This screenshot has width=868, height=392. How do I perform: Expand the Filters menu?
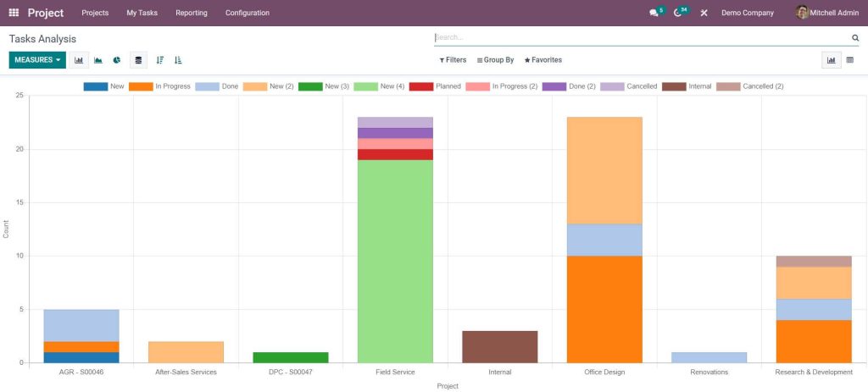[x=453, y=60]
